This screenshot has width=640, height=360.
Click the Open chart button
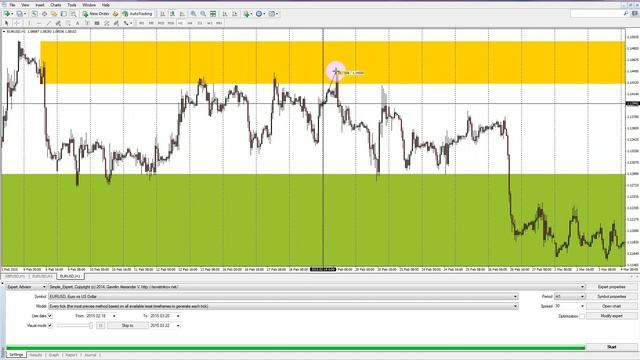611,306
